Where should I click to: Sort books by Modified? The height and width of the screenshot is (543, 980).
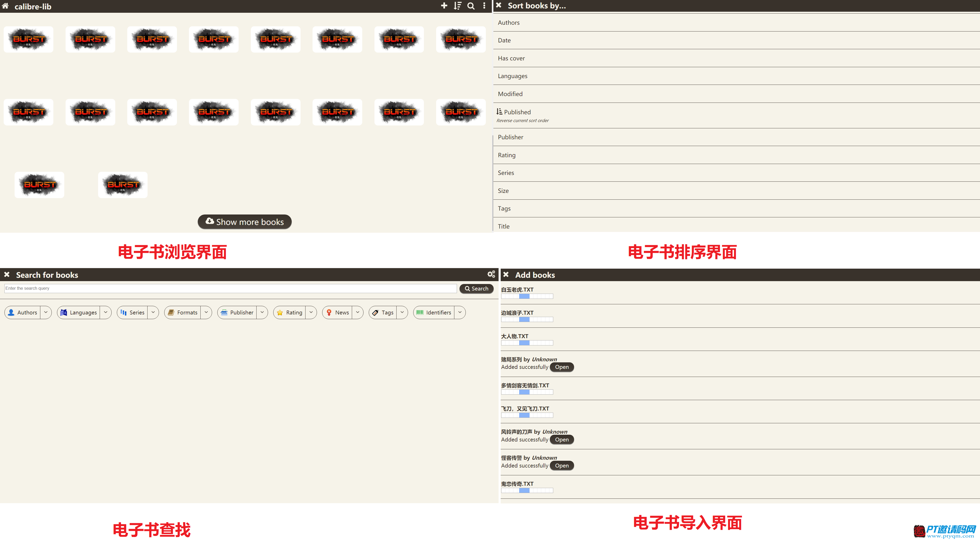tap(736, 94)
